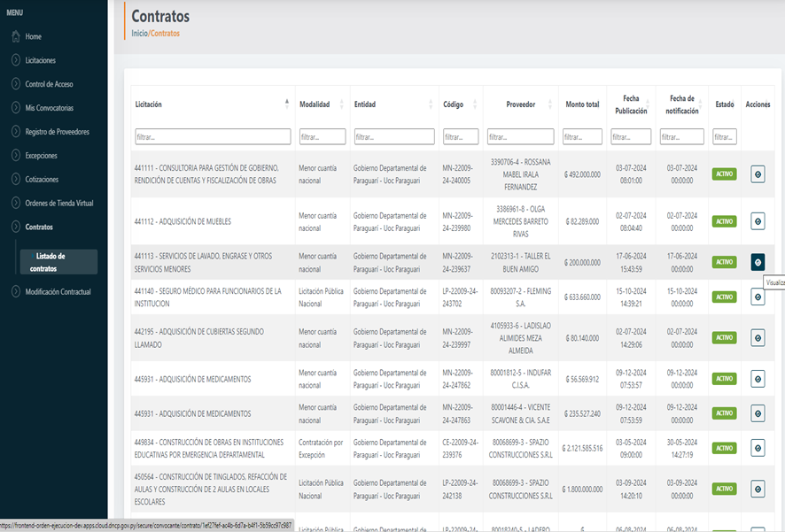Click the Entidad column filter field
The image size is (785, 532).
pyautogui.click(x=393, y=137)
